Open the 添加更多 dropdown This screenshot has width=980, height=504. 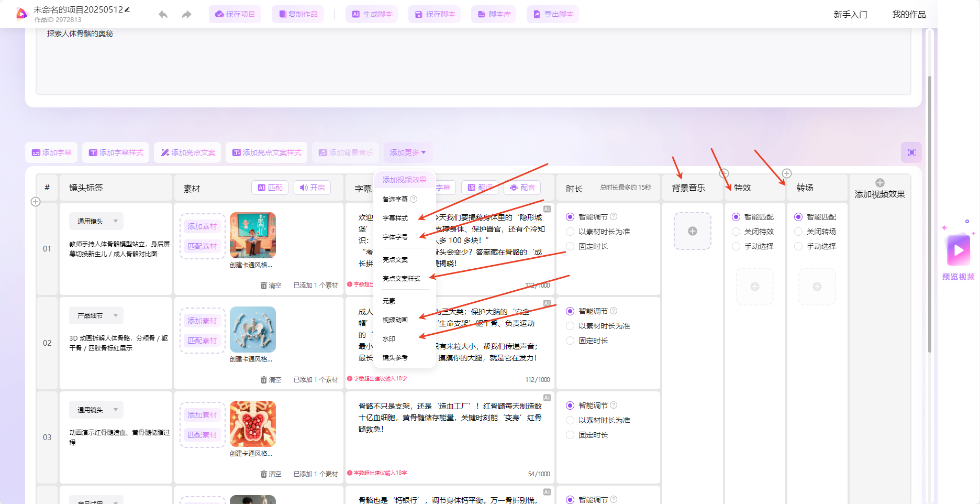click(x=407, y=152)
